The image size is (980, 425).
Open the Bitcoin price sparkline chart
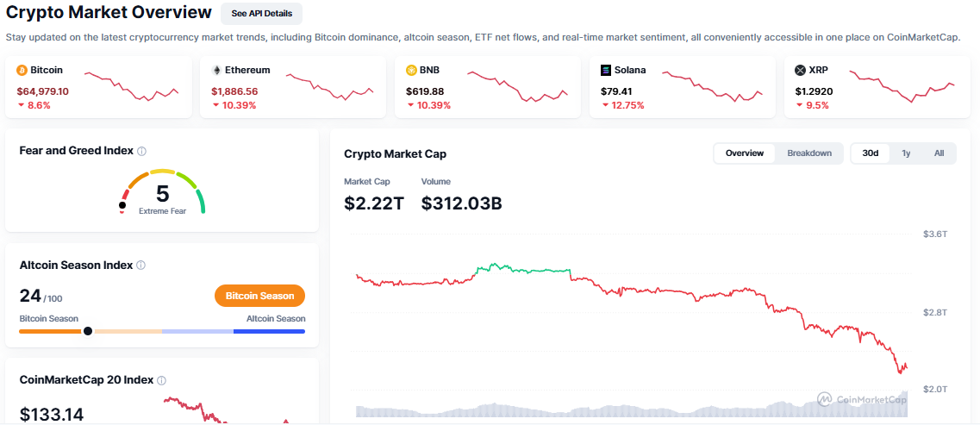pyautogui.click(x=131, y=86)
